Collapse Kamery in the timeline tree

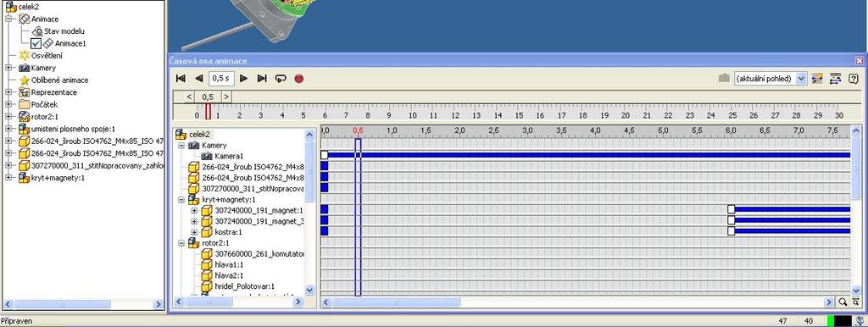tap(181, 145)
